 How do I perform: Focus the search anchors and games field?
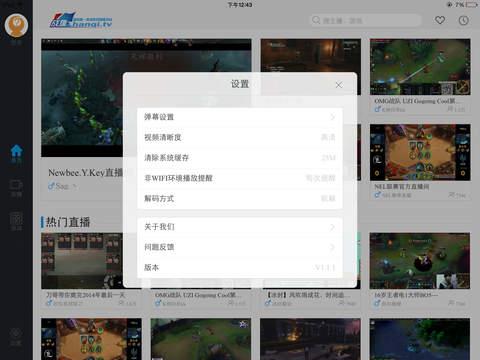(366, 21)
